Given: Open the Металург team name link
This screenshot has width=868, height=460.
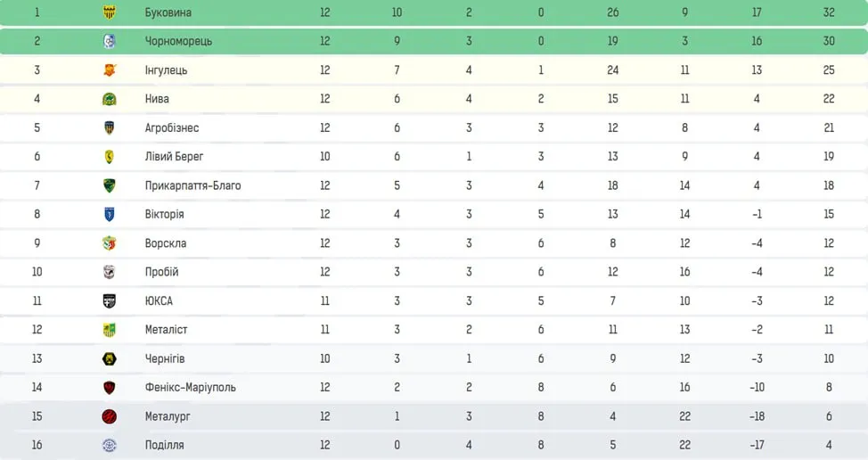Looking at the screenshot, I should (x=168, y=416).
